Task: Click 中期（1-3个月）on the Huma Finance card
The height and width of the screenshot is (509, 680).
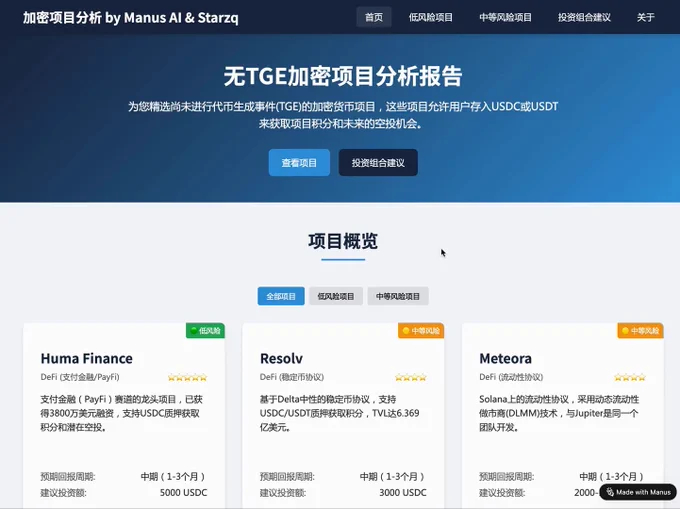Action: click(x=173, y=476)
